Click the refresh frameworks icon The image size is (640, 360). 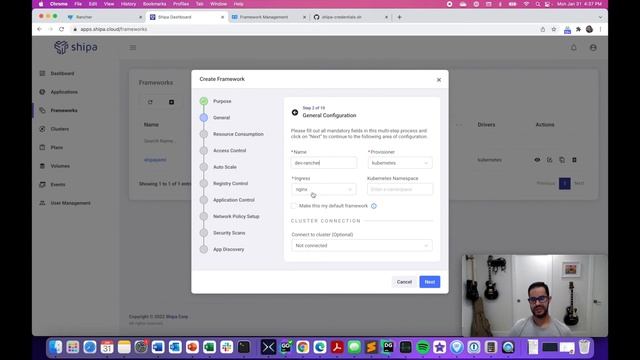click(150, 102)
